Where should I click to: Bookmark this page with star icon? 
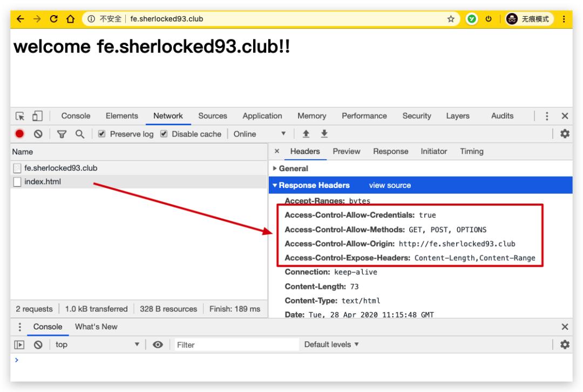click(451, 18)
